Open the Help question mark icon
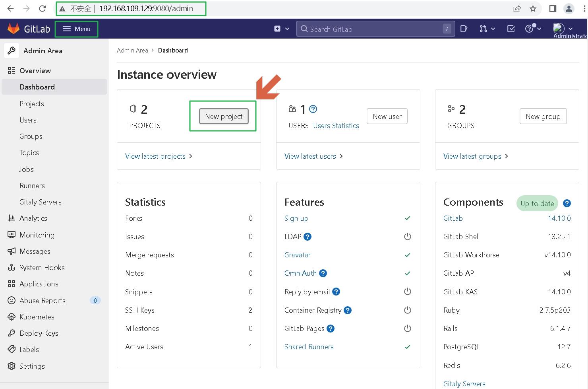This screenshot has height=389, width=588. point(529,29)
